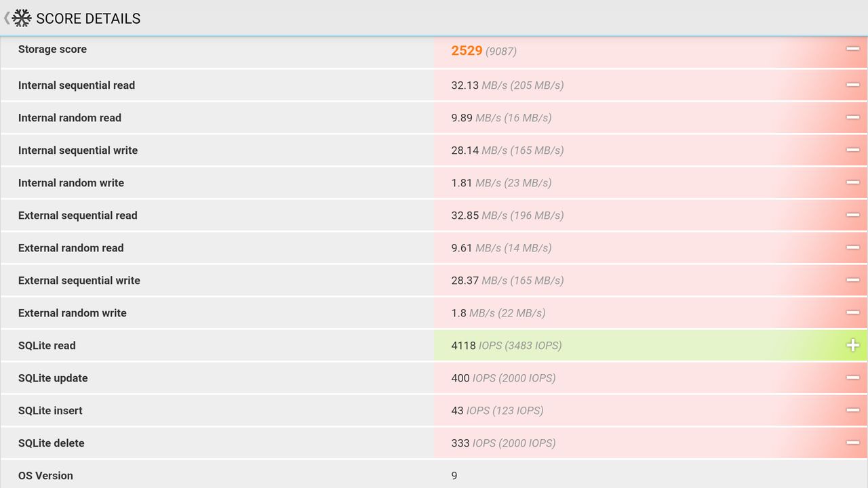Click the orange 2529 storage score
Screen dimensions: 868x488
coord(467,51)
